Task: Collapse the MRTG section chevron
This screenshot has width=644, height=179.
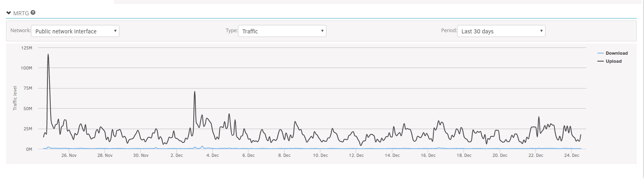Action: 8,13
